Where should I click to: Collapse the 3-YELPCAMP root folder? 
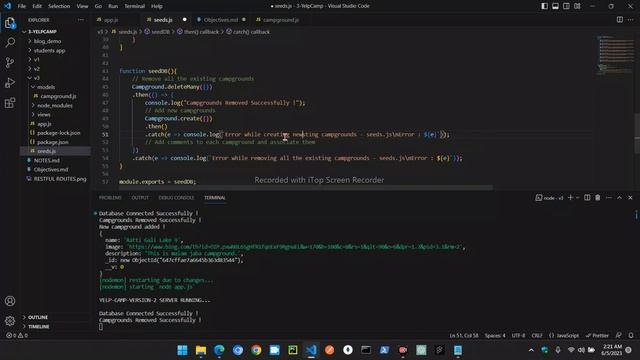tap(24, 31)
